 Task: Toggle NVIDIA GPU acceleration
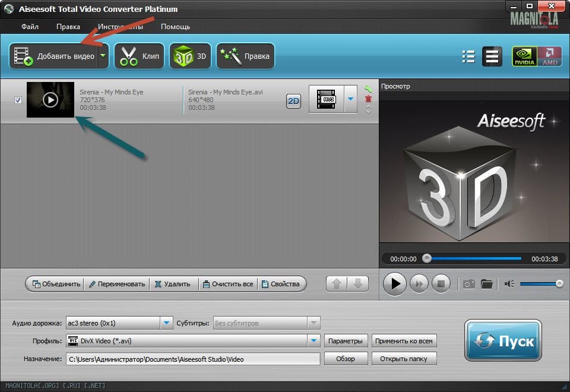tap(524, 56)
